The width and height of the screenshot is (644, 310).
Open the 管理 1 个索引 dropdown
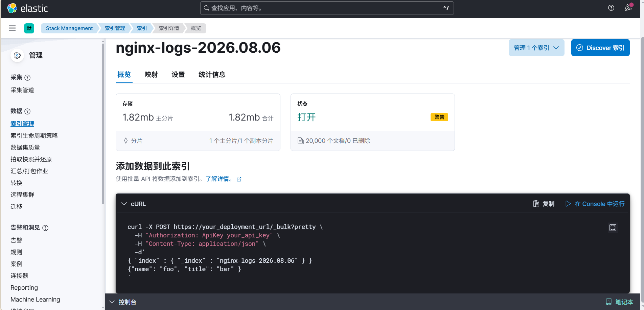coord(536,48)
